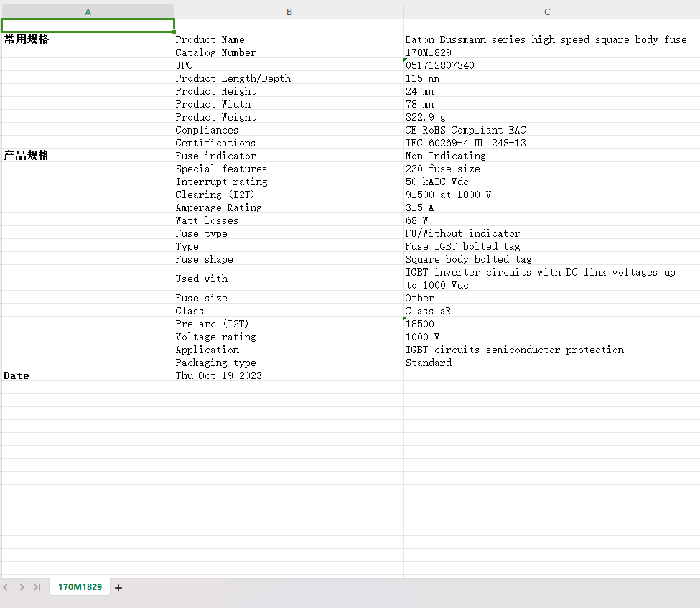Select the 'Compliances' cell

tap(289, 130)
